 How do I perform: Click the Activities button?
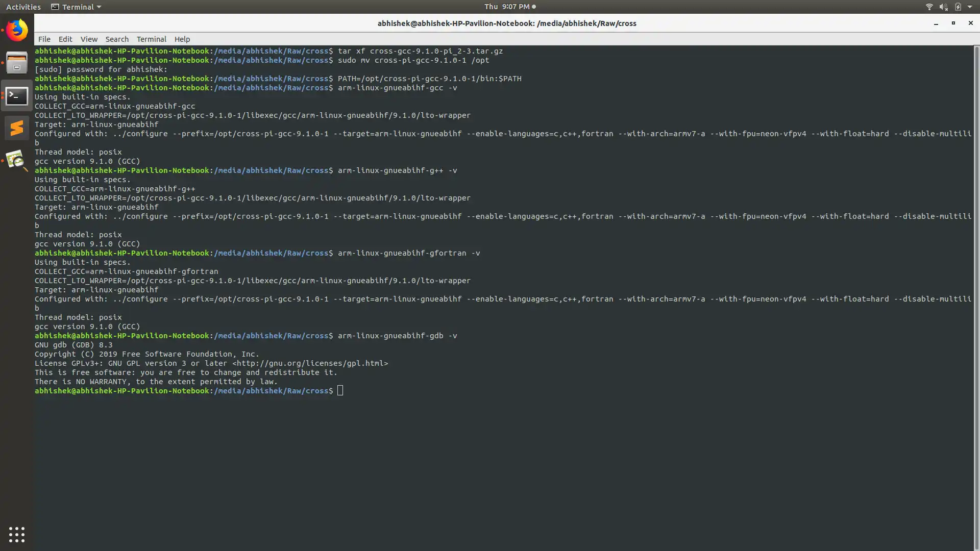23,7
